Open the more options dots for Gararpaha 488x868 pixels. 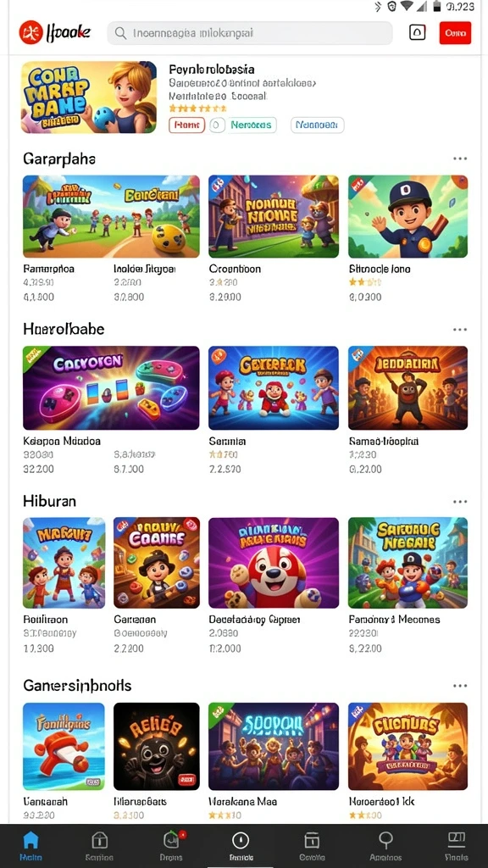click(460, 159)
